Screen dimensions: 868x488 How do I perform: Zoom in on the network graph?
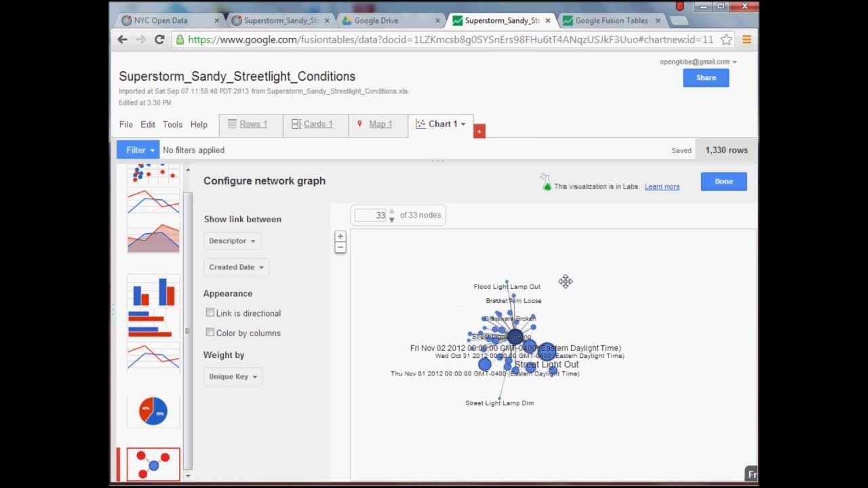(340, 237)
